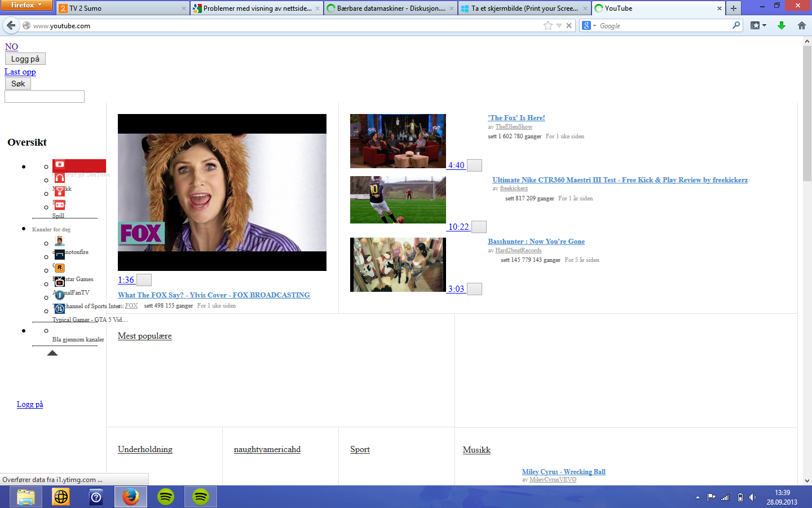Open the Musikk headphones icon in sidebar
This screenshot has width=812, height=508.
[x=60, y=178]
